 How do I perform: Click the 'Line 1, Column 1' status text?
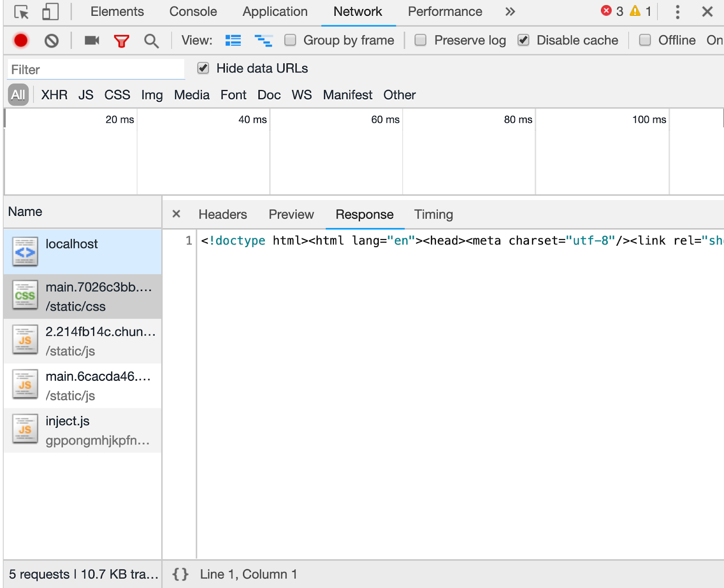(249, 574)
